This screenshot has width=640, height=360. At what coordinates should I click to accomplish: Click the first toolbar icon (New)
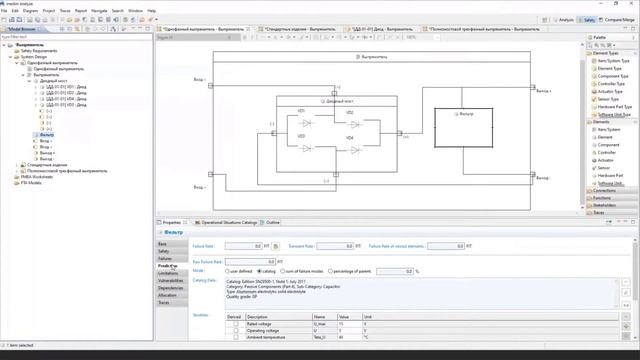4,20
